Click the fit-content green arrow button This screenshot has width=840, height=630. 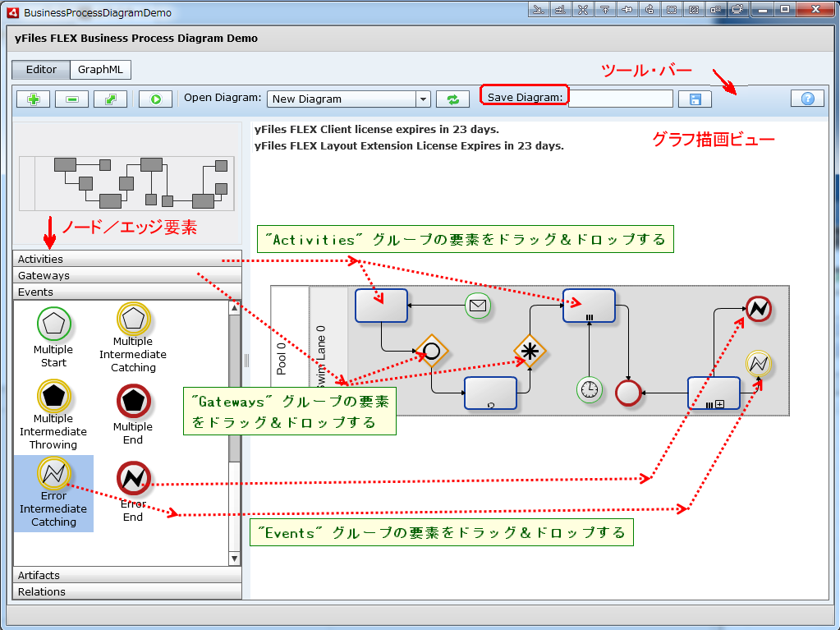(x=111, y=99)
